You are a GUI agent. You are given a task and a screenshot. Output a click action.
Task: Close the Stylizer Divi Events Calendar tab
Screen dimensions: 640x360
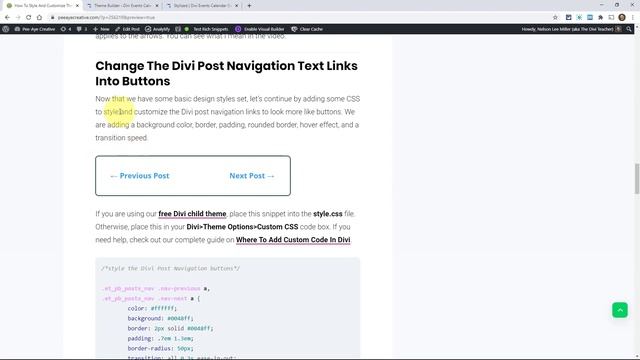click(x=237, y=6)
